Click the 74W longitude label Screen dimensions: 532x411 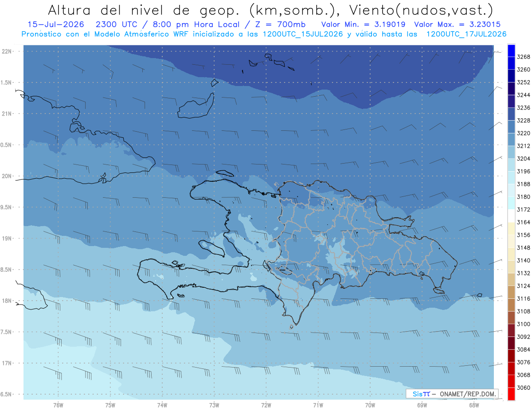[162, 405]
